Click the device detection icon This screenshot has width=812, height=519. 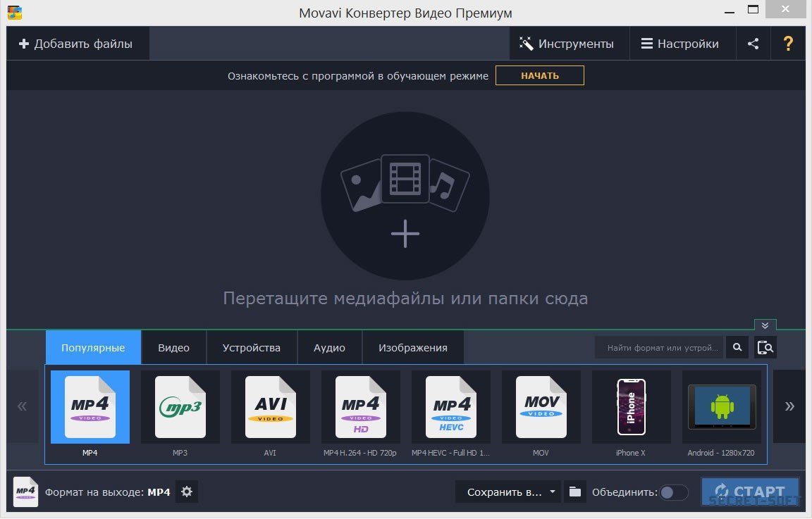765,347
